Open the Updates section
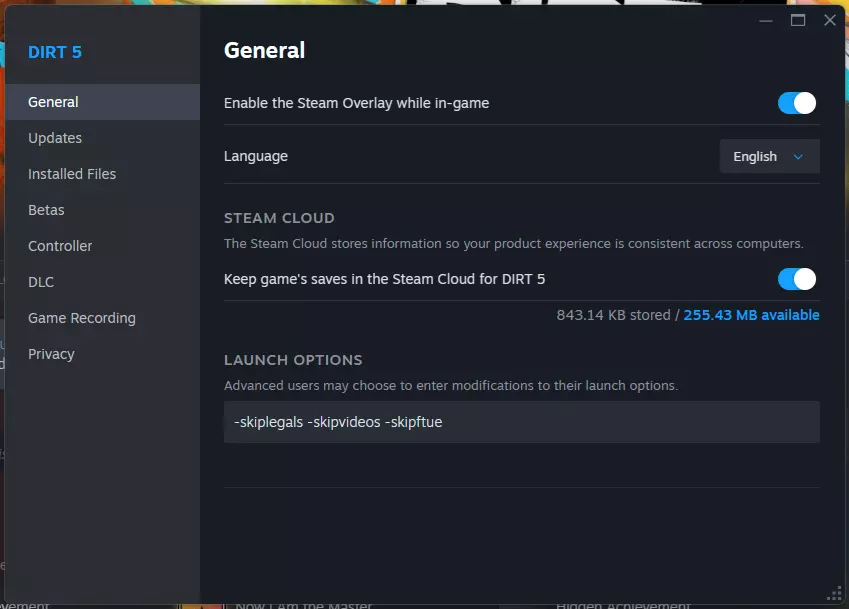 pos(55,138)
